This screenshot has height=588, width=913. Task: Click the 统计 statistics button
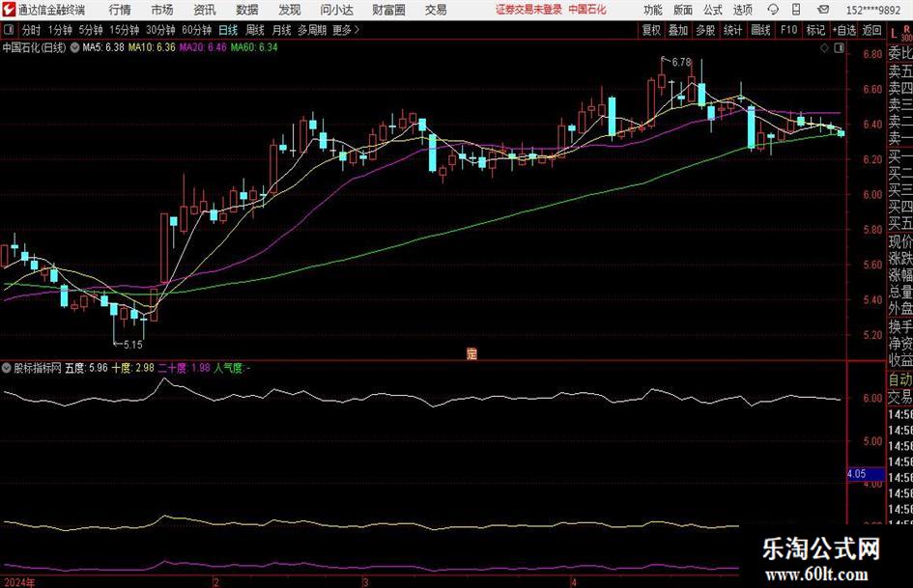[732, 30]
